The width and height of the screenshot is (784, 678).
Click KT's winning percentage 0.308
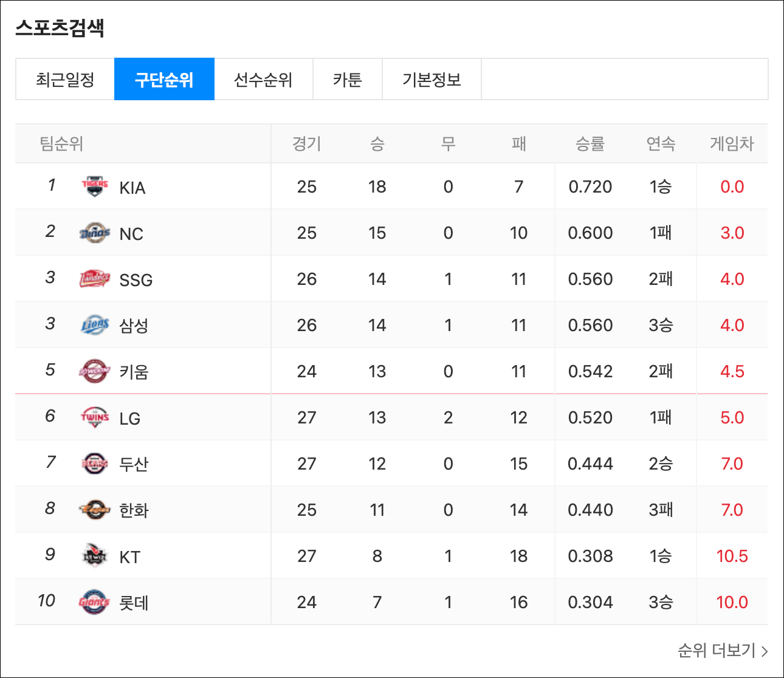point(590,556)
